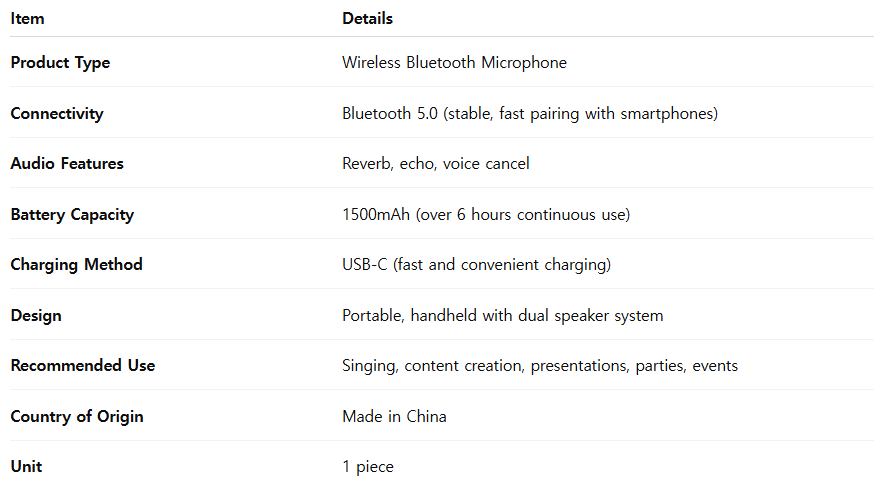
Task: Select the Connectivity row label
Action: 57,114
